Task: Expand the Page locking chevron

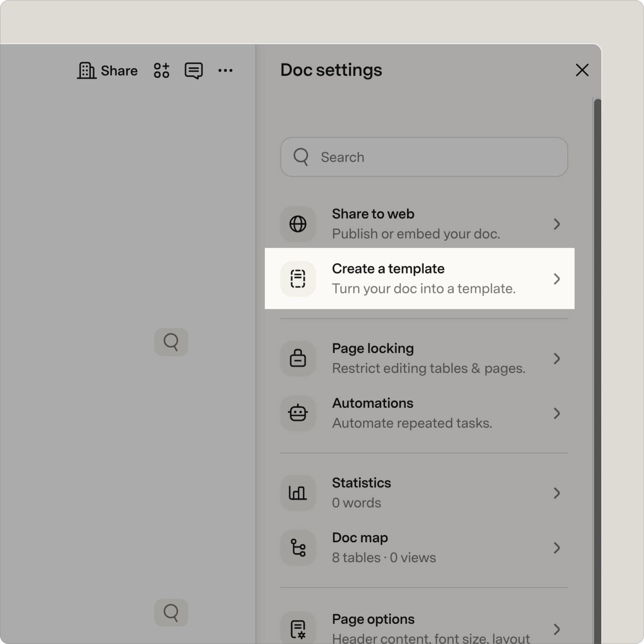Action: tap(557, 359)
